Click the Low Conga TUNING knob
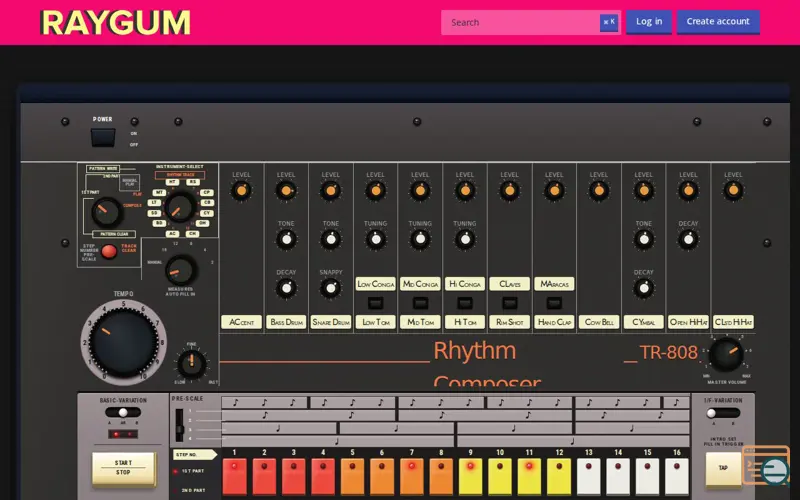800x500 pixels. [x=376, y=239]
